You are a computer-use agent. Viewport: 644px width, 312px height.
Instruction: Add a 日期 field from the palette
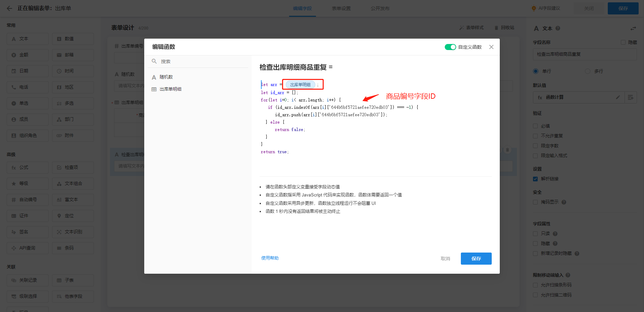coord(28,71)
